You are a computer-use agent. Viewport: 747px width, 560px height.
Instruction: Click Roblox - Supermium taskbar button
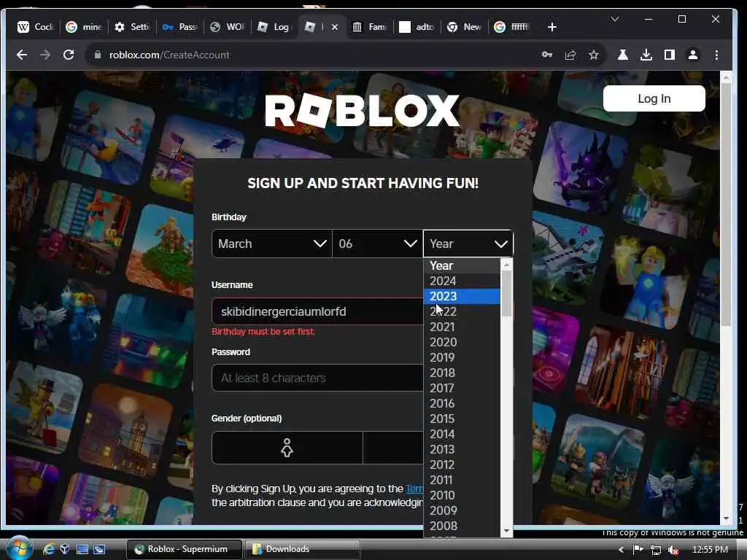point(185,549)
